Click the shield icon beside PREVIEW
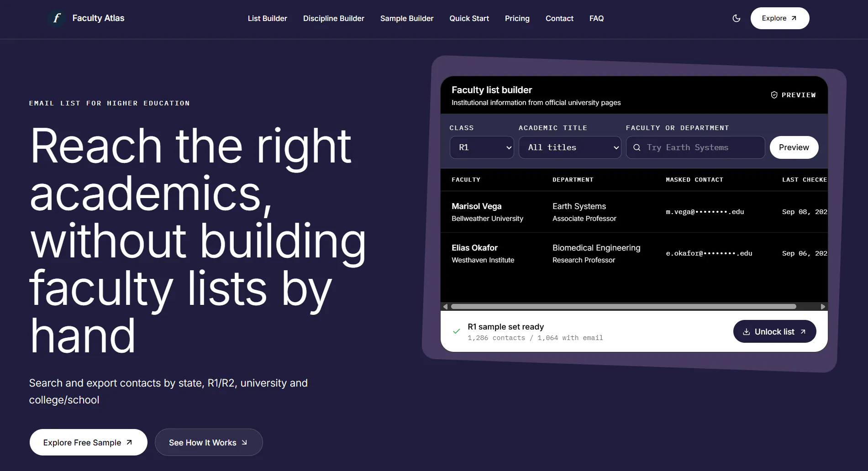This screenshot has height=471, width=868. pos(774,95)
